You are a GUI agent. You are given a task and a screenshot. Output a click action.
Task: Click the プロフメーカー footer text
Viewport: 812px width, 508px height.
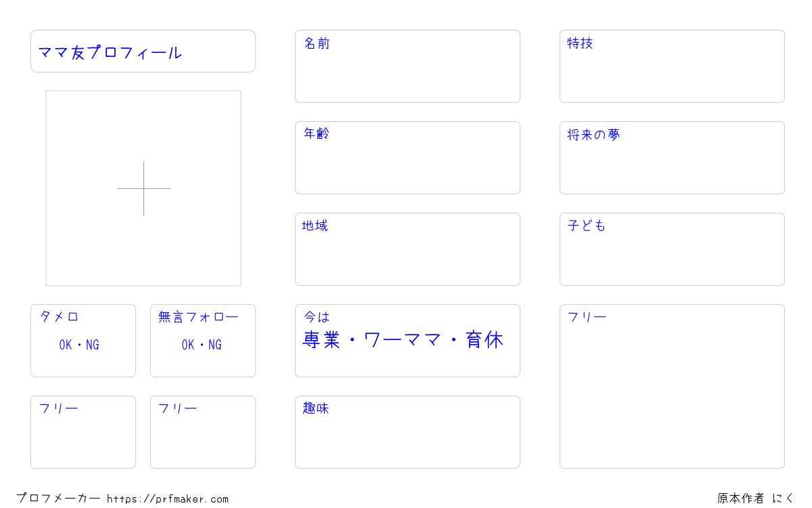click(58, 499)
